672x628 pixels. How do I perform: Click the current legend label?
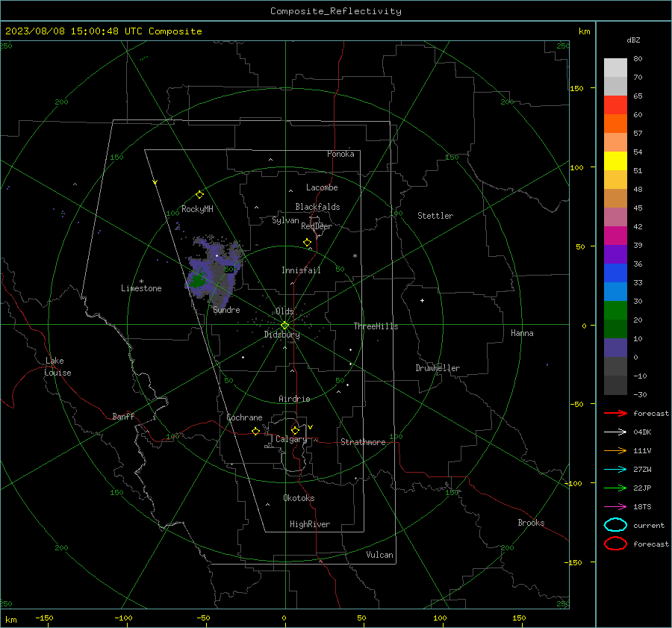tap(649, 525)
